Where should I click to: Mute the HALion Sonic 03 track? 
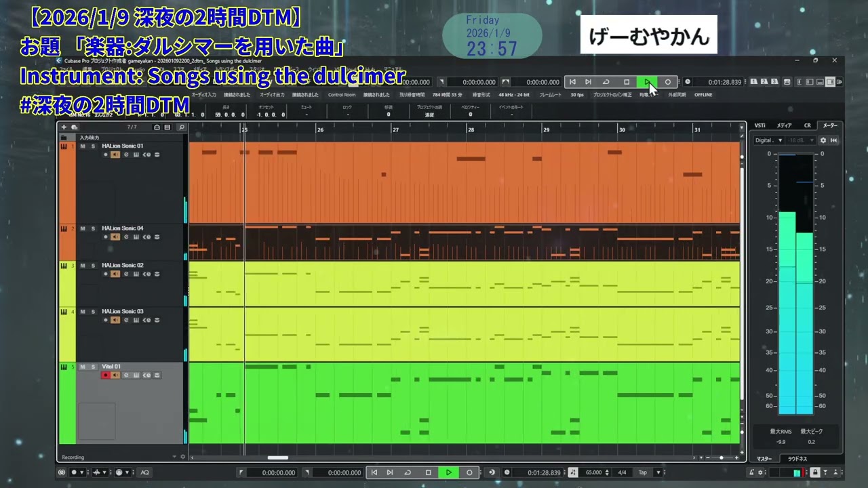tap(83, 311)
